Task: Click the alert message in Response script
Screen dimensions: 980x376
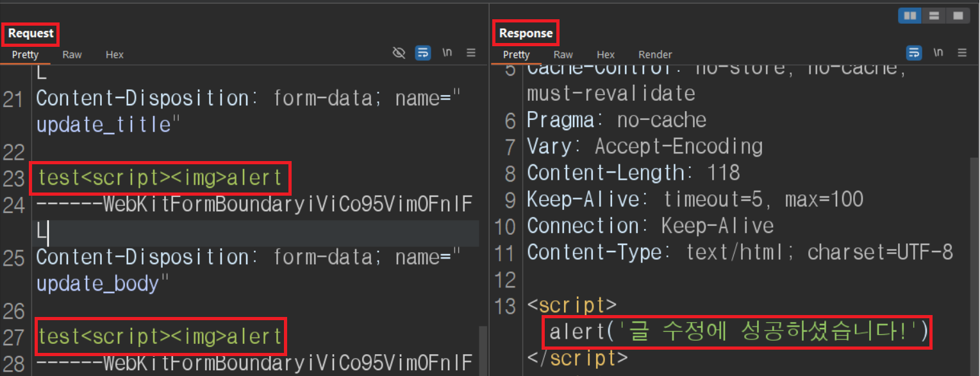Action: tap(738, 332)
